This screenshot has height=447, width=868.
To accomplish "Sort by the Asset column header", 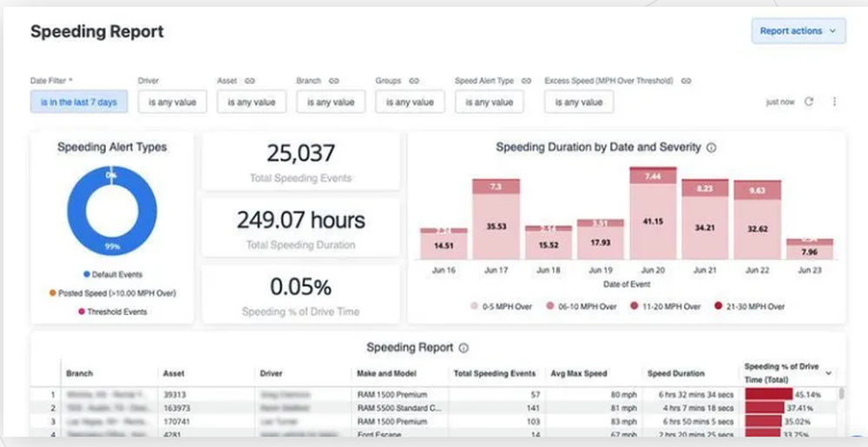I will (206, 373).
